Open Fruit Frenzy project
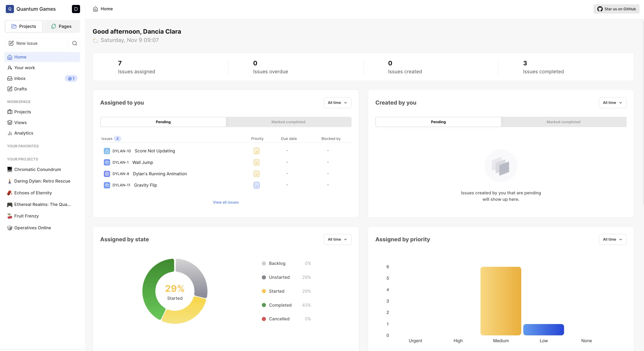 point(42,216)
